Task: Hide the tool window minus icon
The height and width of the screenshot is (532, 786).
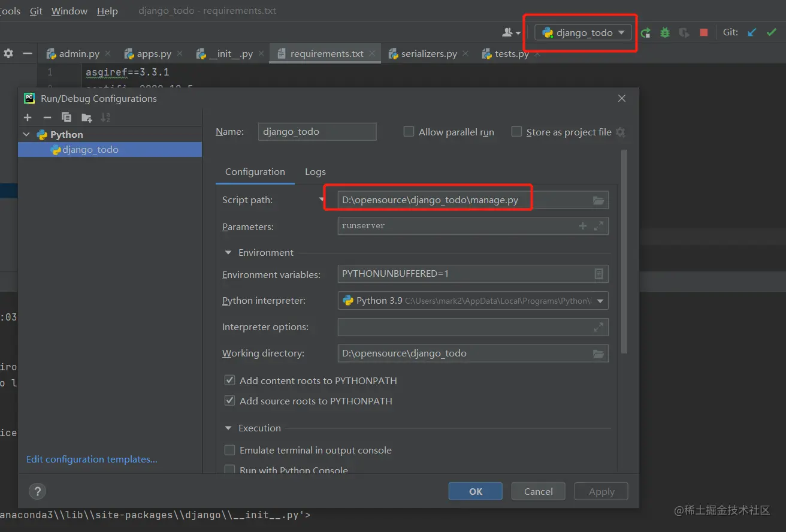Action: click(28, 53)
